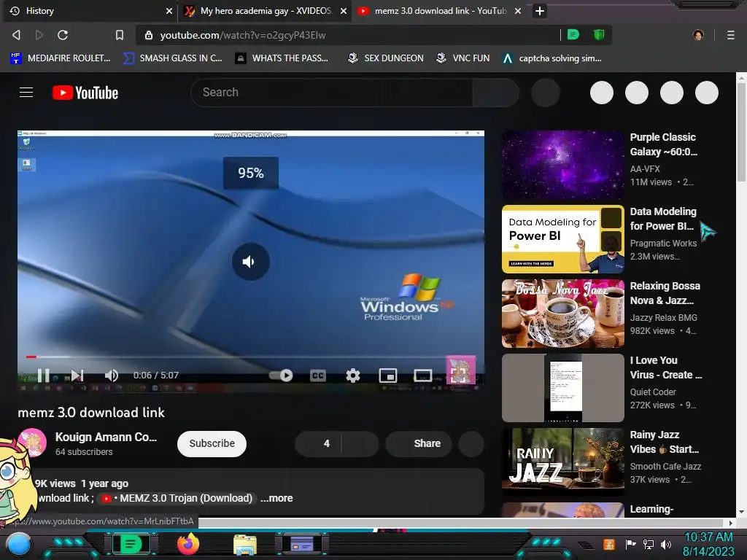Open the green chat app in the taskbar
The height and width of the screenshot is (560, 747).
[131, 544]
